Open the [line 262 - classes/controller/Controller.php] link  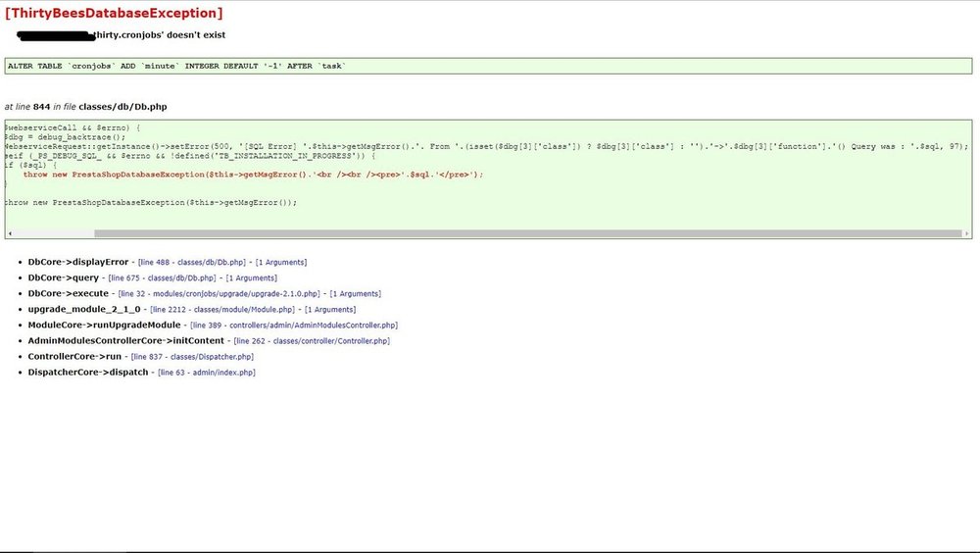[312, 341]
